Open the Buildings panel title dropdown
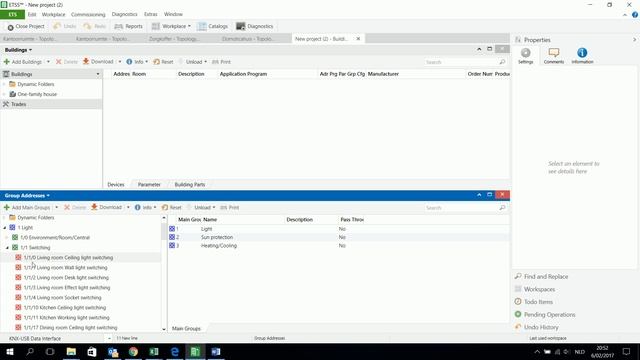The width and height of the screenshot is (640, 360). pyautogui.click(x=18, y=50)
